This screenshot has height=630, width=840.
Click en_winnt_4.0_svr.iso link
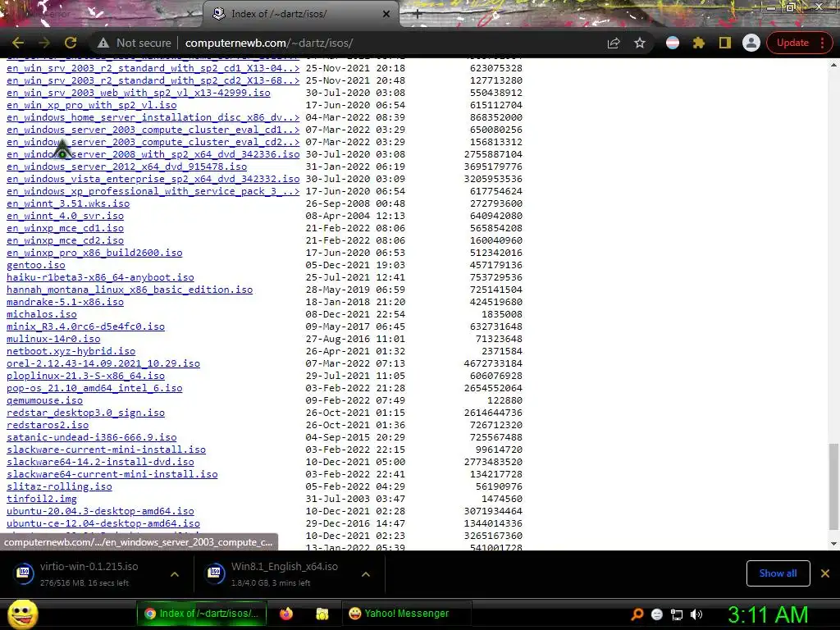click(x=65, y=216)
